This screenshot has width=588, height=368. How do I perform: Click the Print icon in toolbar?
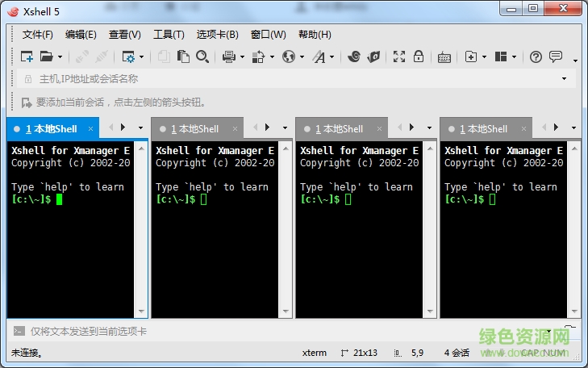228,56
